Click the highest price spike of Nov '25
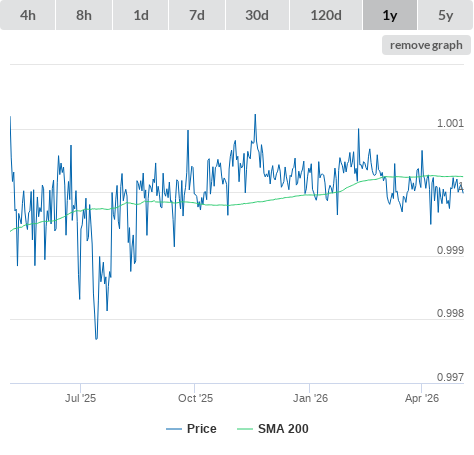The width and height of the screenshot is (474, 455). [255, 115]
